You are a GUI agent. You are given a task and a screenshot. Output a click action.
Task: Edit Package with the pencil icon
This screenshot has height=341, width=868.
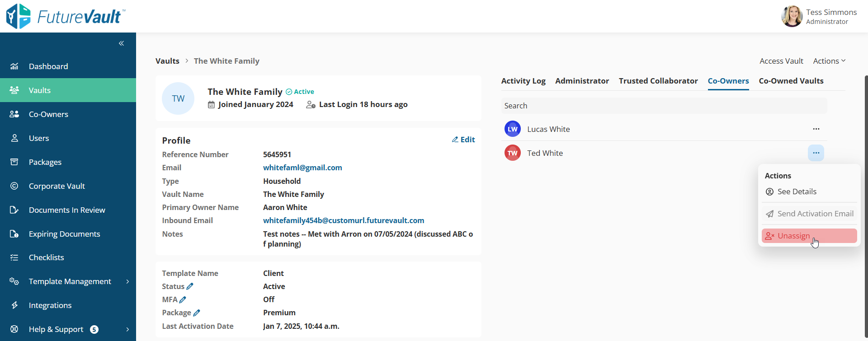(x=197, y=313)
